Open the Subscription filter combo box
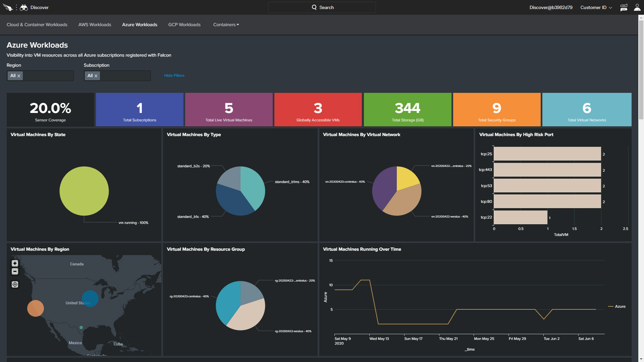The height and width of the screenshot is (362, 644). pyautogui.click(x=117, y=76)
